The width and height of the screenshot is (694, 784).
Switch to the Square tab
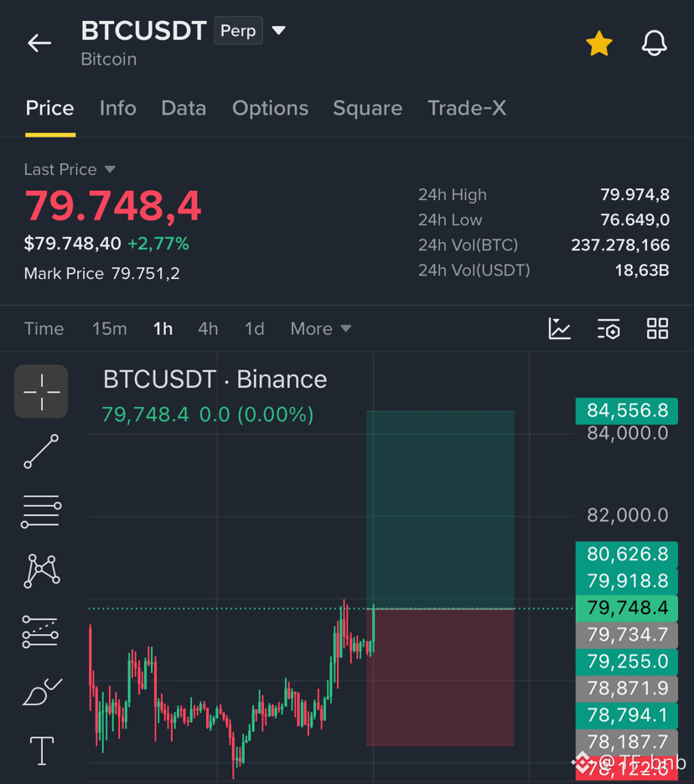[368, 109]
